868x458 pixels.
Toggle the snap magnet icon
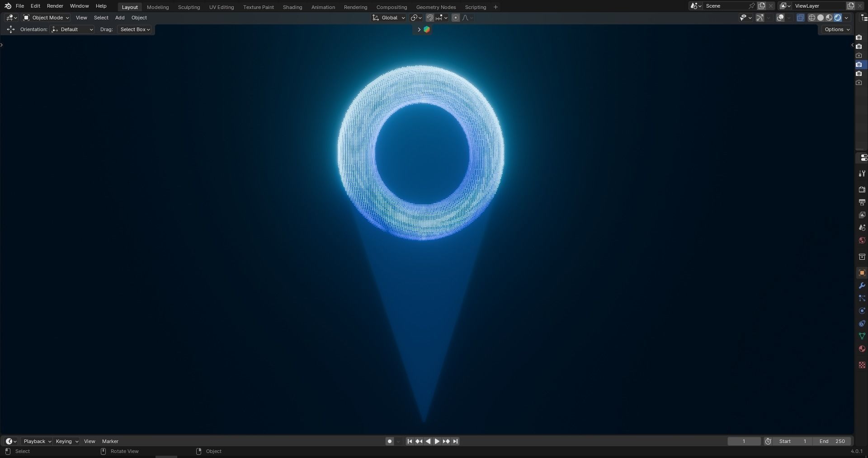pos(430,18)
